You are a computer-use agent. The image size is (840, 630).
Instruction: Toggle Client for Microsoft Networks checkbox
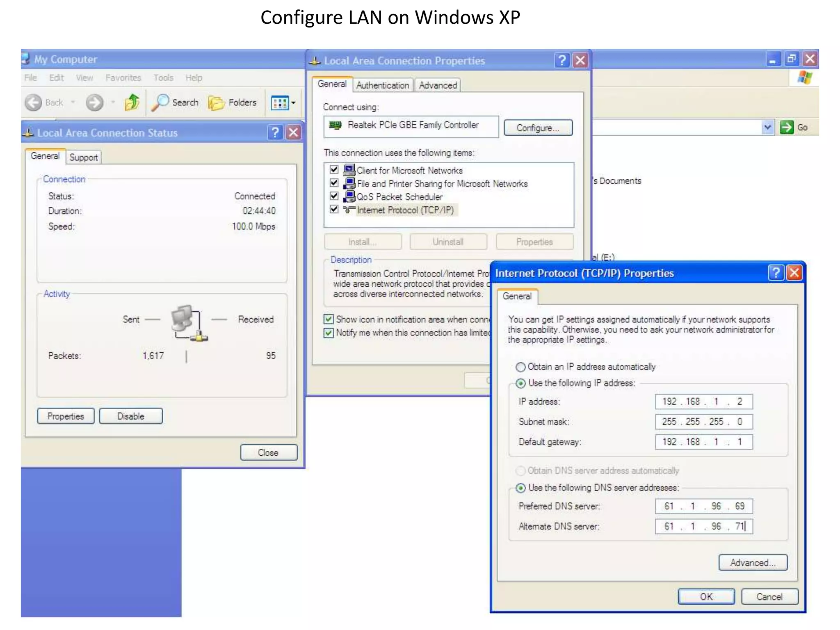coord(334,170)
